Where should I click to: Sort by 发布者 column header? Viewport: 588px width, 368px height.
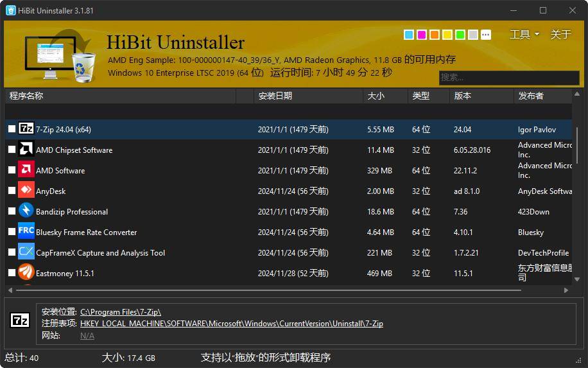point(542,96)
